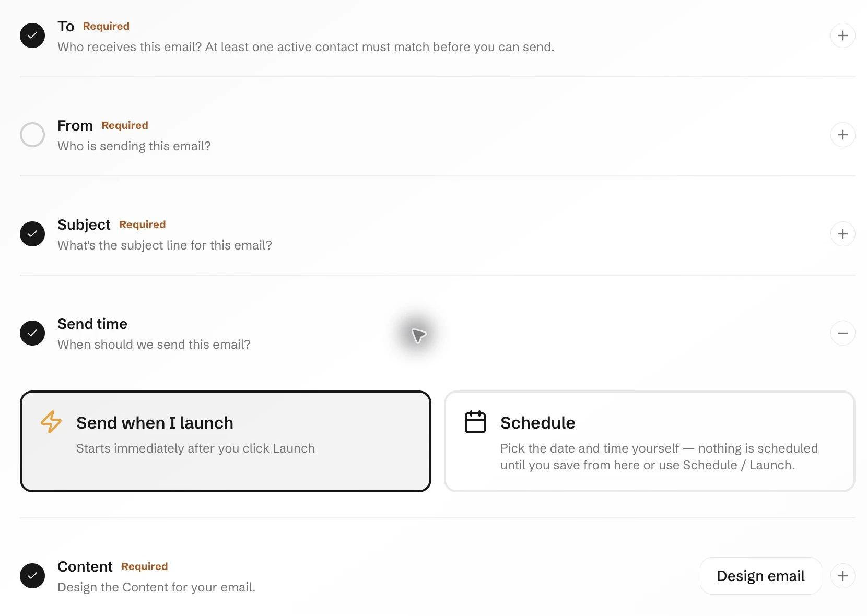Collapse the Send time section minus icon
867x616 pixels.
tap(842, 333)
